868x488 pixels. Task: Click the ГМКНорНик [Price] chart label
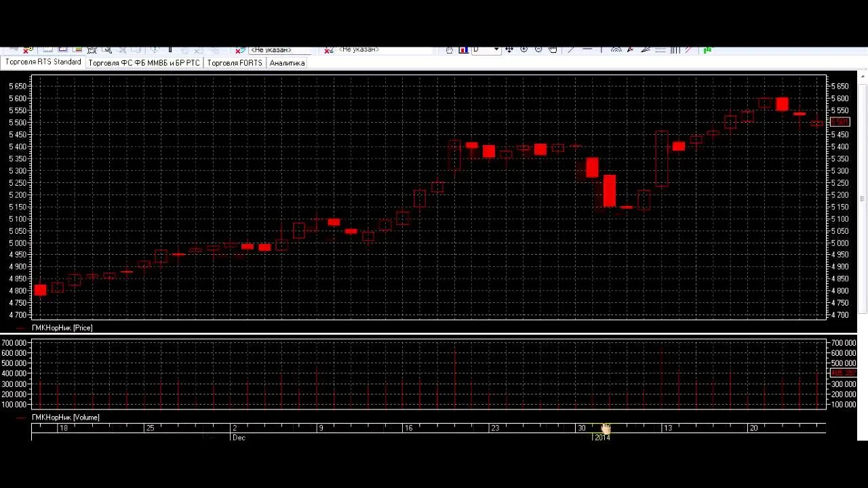[x=62, y=327]
